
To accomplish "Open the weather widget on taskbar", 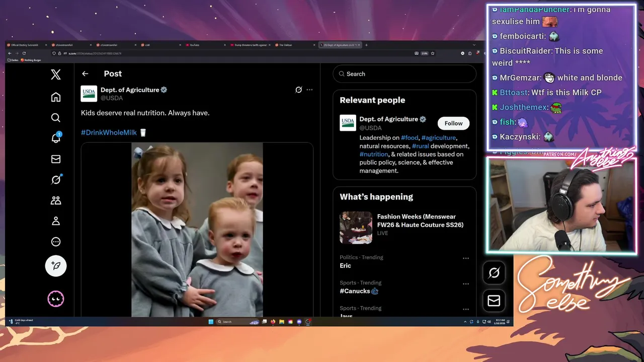I will (x=21, y=321).
